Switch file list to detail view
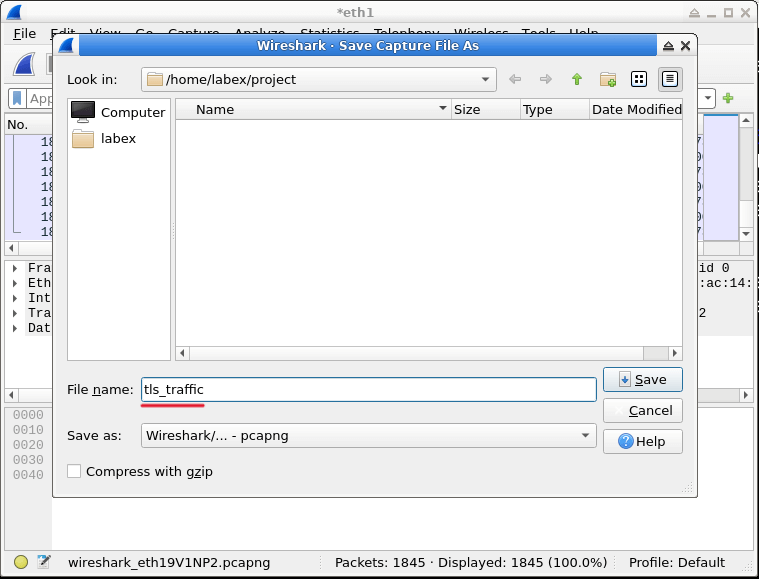Screen dimensions: 759x579 pos(670,79)
